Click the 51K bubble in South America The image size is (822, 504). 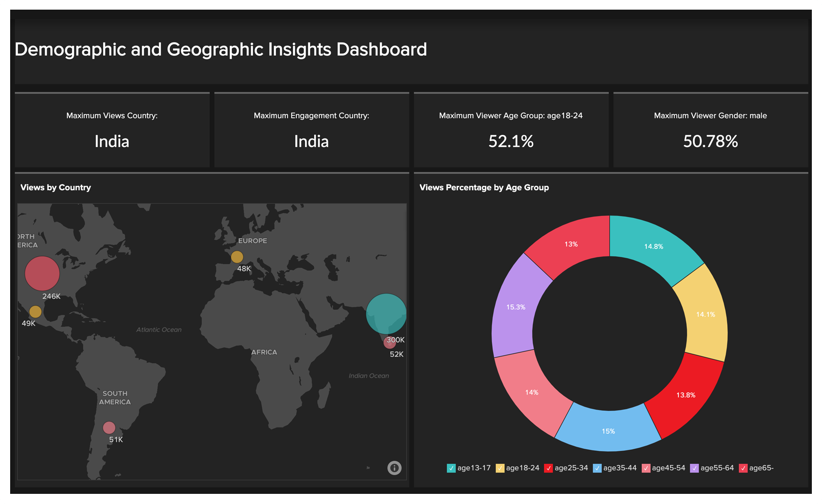(109, 427)
